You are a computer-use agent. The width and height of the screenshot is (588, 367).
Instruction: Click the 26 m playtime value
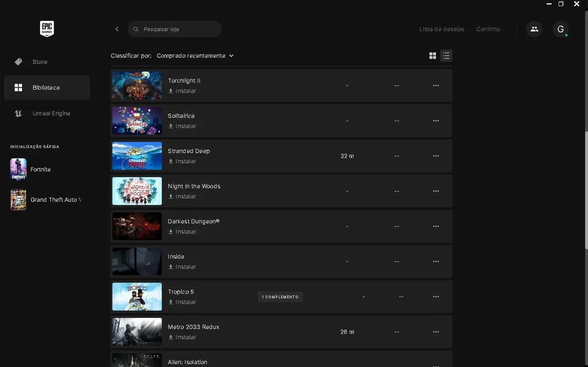pos(347,332)
